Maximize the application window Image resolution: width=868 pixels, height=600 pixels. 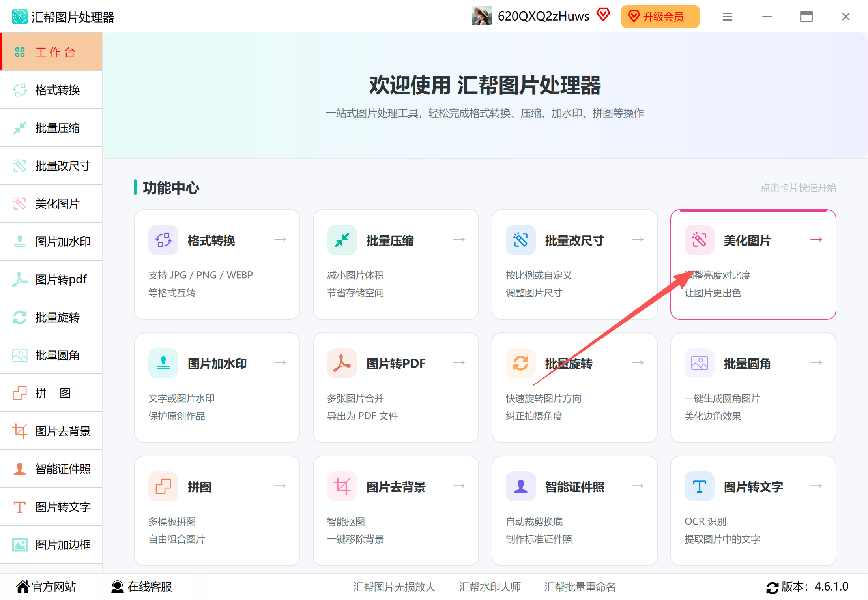click(x=806, y=17)
